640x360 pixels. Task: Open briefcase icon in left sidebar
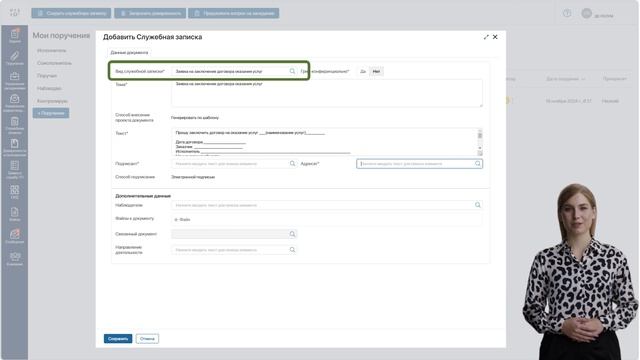click(15, 76)
